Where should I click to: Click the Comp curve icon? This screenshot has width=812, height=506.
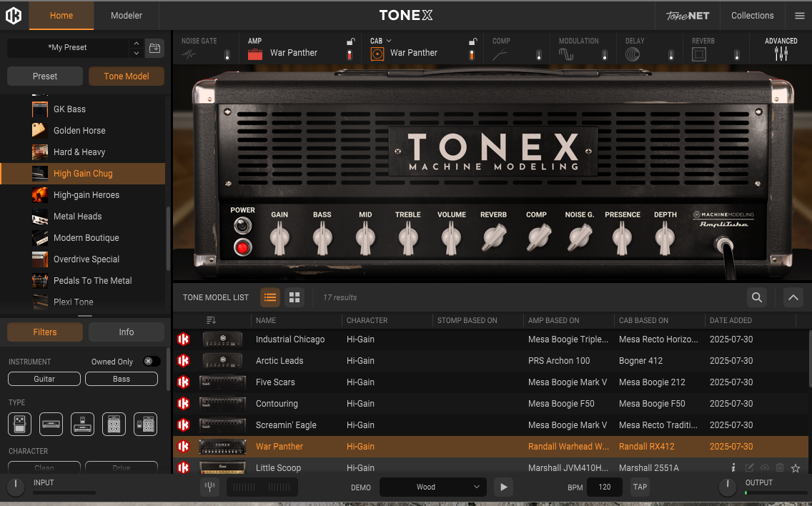coord(500,54)
